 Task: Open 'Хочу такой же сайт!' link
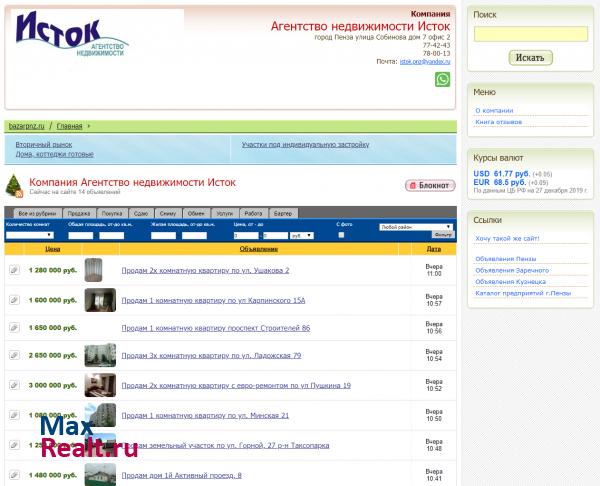coord(507,238)
